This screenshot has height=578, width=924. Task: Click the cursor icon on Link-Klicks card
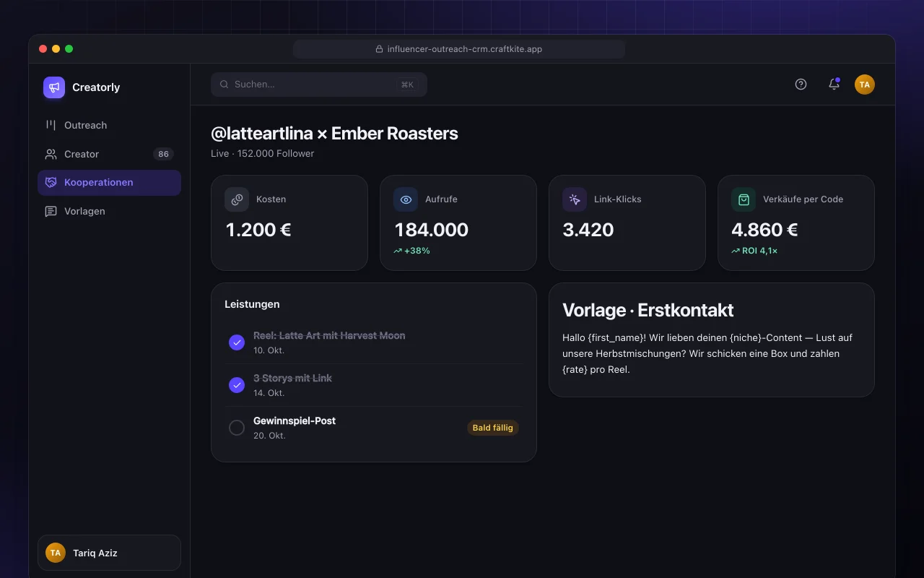[x=575, y=199]
